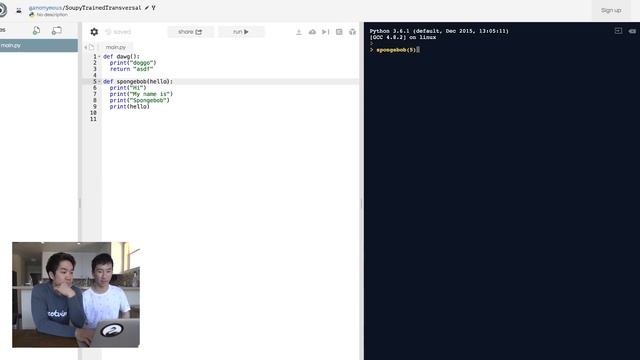Click the anonymous user avatar icon
This screenshot has height=360, width=640.
tap(19, 10)
